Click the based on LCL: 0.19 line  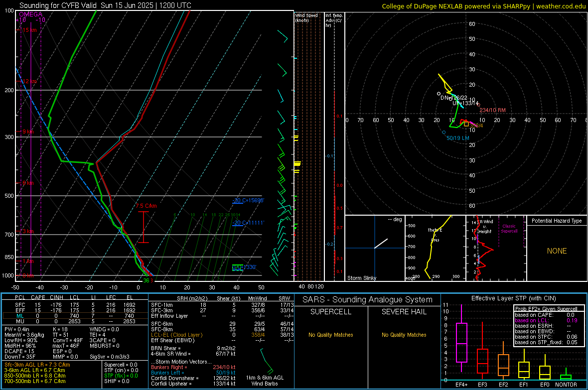pos(546,320)
